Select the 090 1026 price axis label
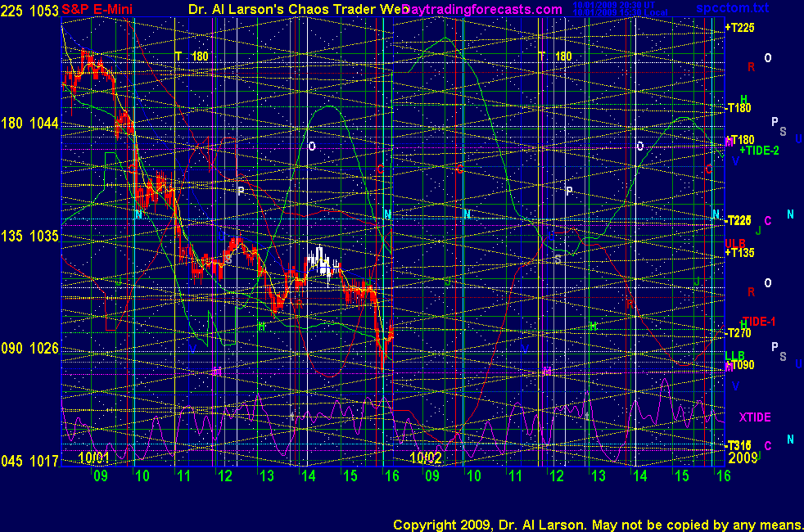This screenshot has width=804, height=532. 29,348
